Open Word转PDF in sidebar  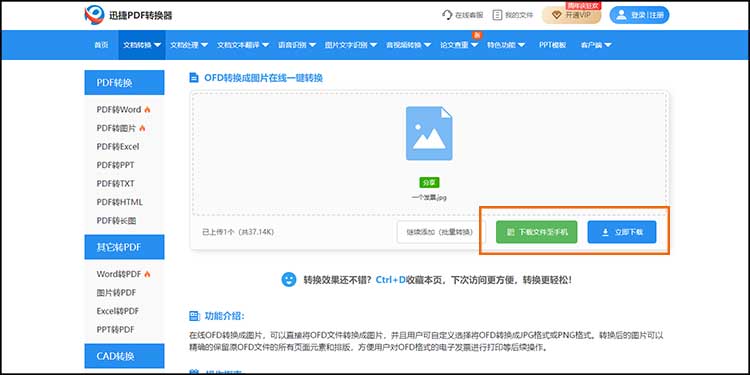[119, 274]
